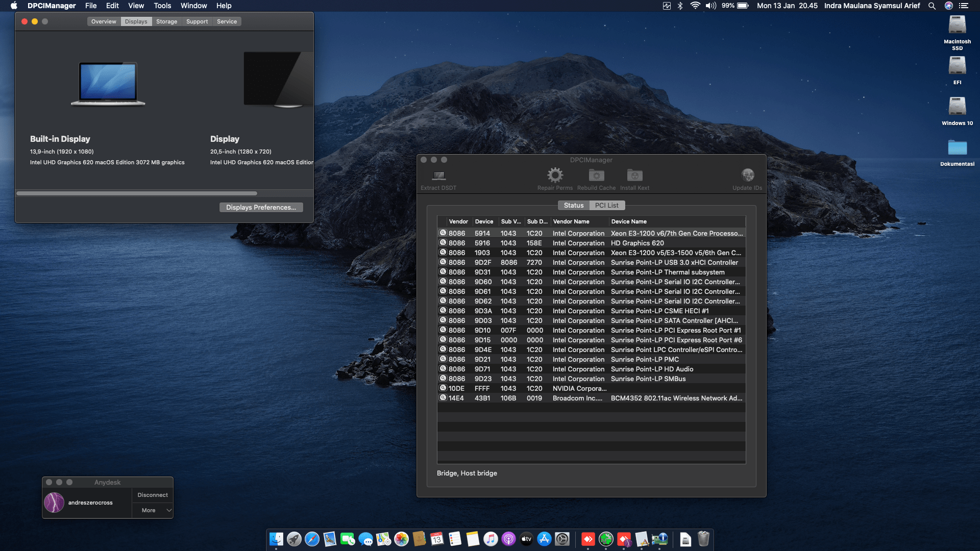Click the Install Kext icon
980x551 pixels.
coord(634,176)
